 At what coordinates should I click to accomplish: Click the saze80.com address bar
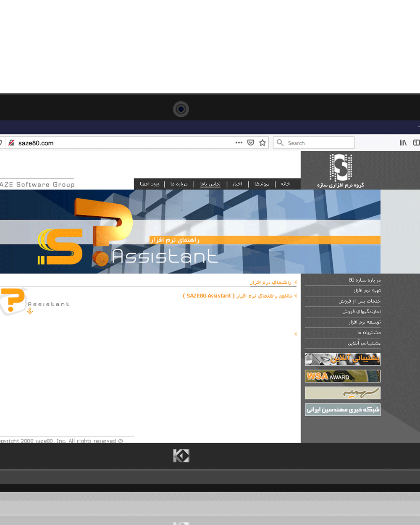point(126,143)
